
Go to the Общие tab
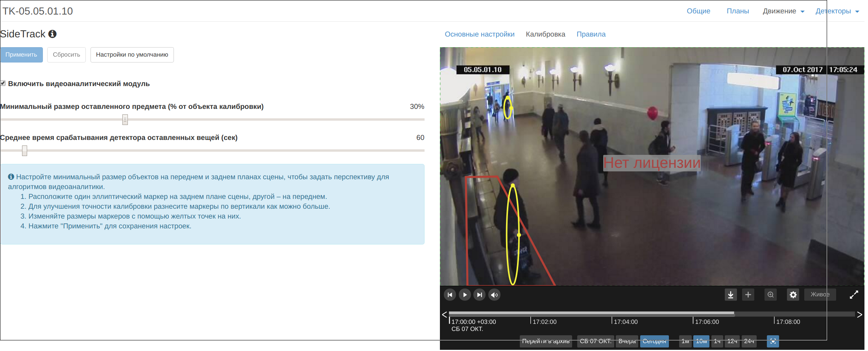(x=698, y=11)
